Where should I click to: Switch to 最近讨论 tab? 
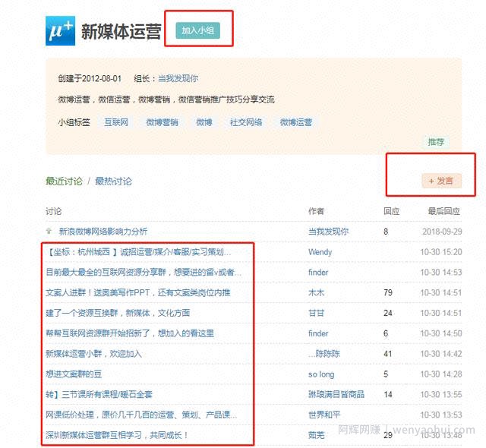point(64,181)
